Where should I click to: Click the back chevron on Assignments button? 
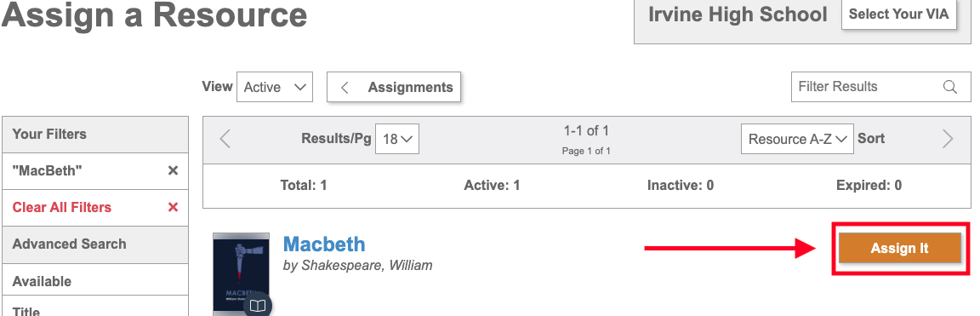point(345,88)
